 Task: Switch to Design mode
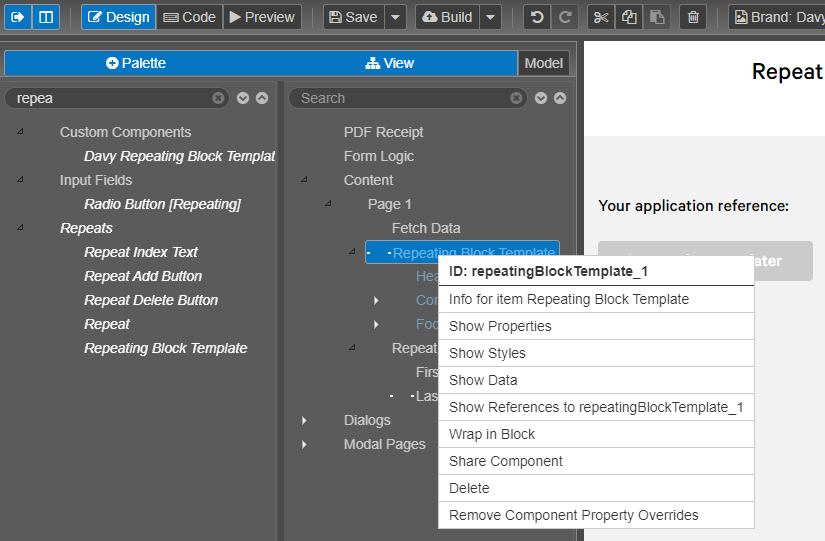(119, 17)
